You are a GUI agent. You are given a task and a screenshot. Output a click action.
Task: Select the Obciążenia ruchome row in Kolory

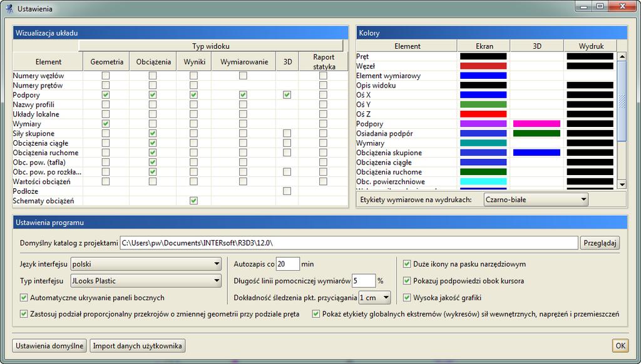coord(389,172)
